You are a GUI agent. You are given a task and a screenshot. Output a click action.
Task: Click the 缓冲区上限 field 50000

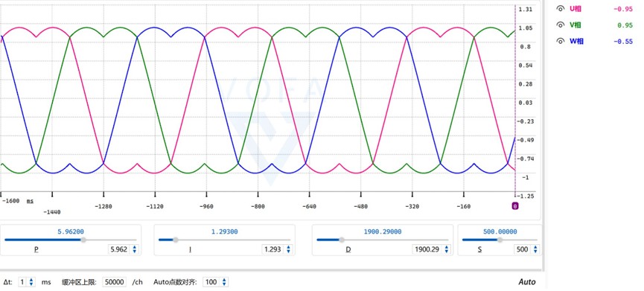click(x=114, y=282)
